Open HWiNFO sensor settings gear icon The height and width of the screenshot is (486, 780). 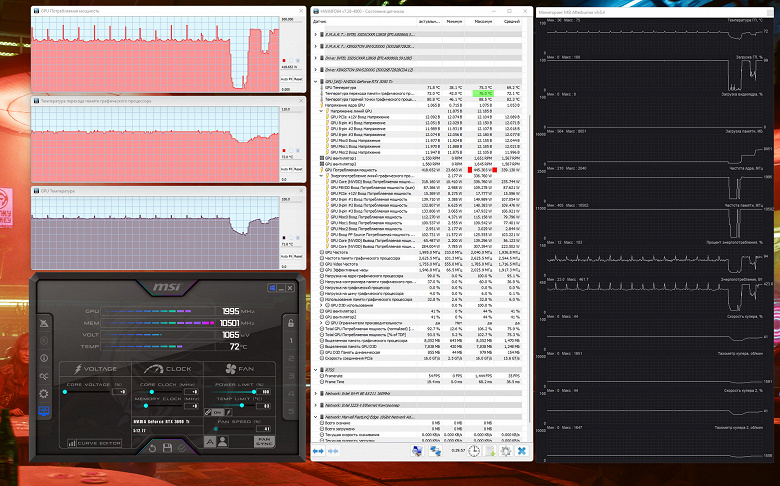[506, 451]
